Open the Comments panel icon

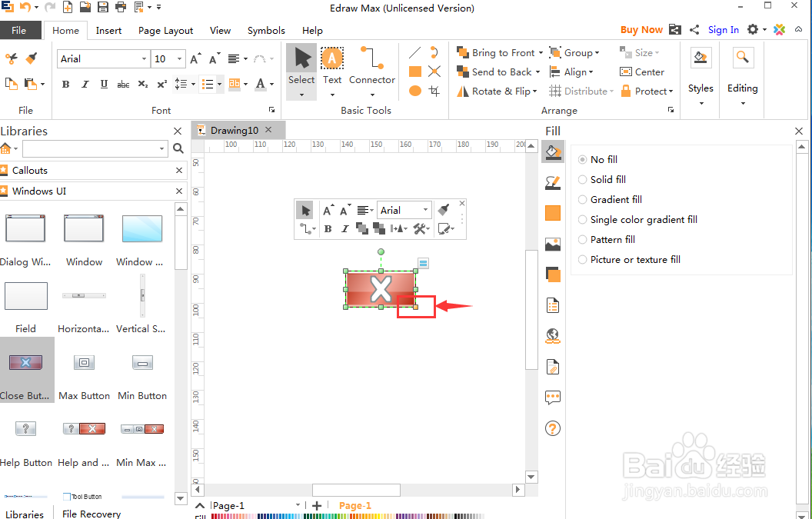[553, 398]
